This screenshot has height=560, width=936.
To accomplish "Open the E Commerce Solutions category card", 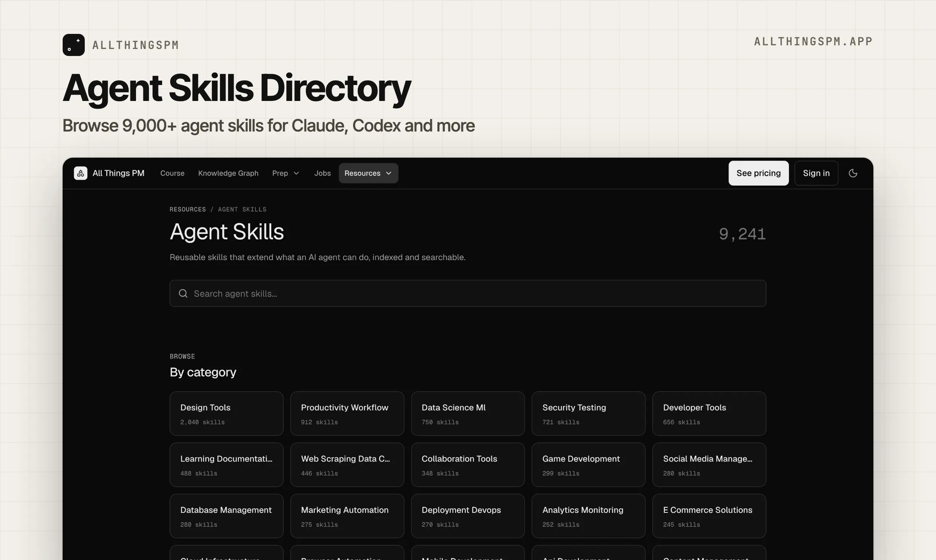I will (x=709, y=516).
